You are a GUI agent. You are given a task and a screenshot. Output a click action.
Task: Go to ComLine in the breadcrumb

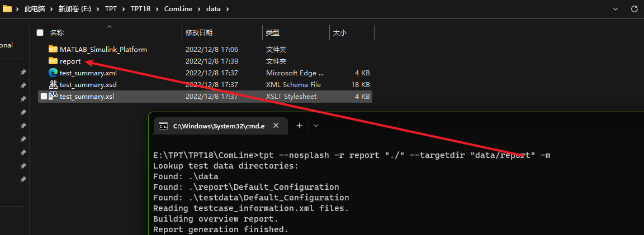179,8
